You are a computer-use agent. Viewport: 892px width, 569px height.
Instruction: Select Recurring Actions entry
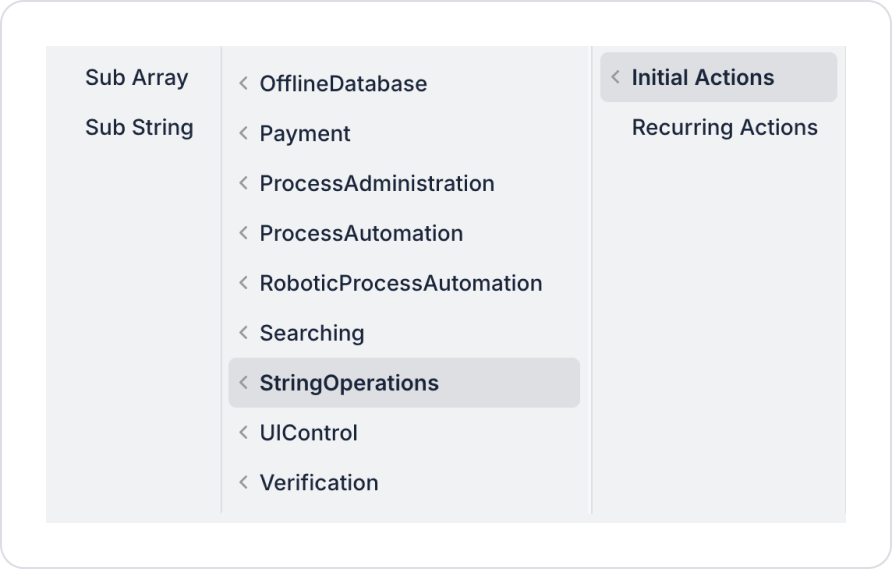tap(718, 127)
